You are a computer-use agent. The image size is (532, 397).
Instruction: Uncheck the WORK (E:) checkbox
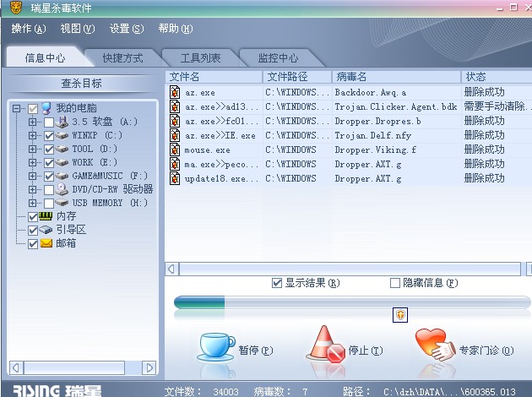49,163
